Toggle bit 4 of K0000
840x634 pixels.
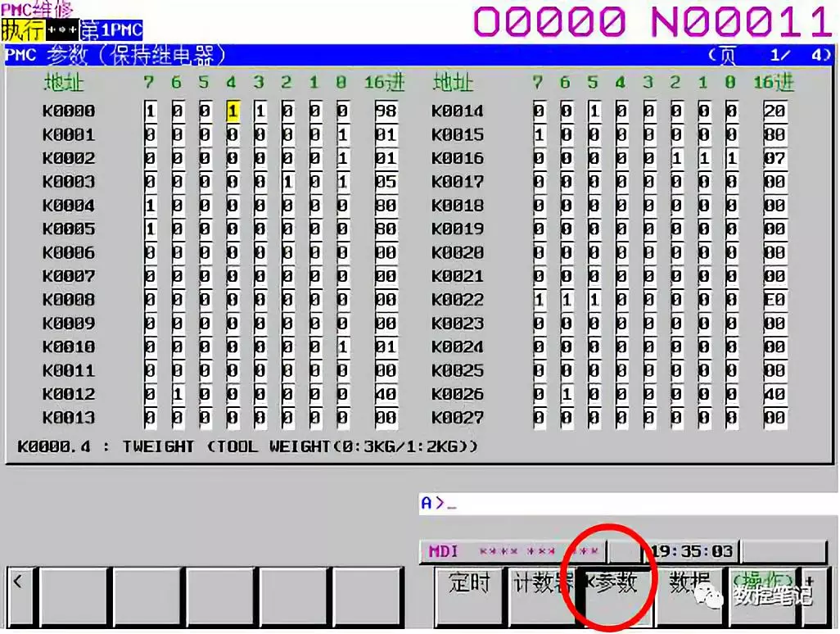[x=233, y=111]
